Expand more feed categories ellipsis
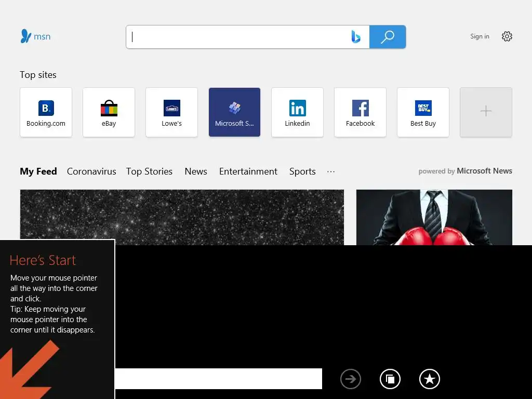Screen dimensions: 532x399 pyautogui.click(x=331, y=171)
